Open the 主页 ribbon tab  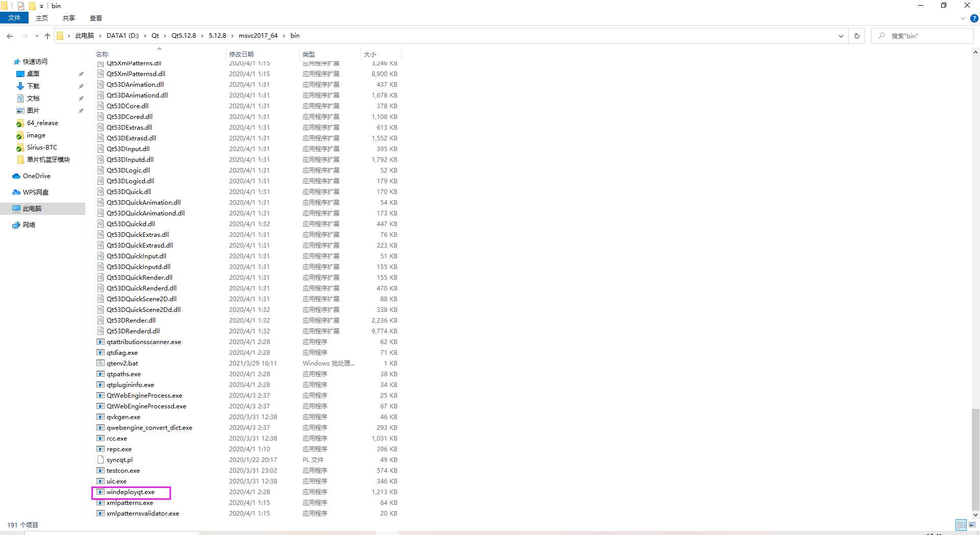42,18
